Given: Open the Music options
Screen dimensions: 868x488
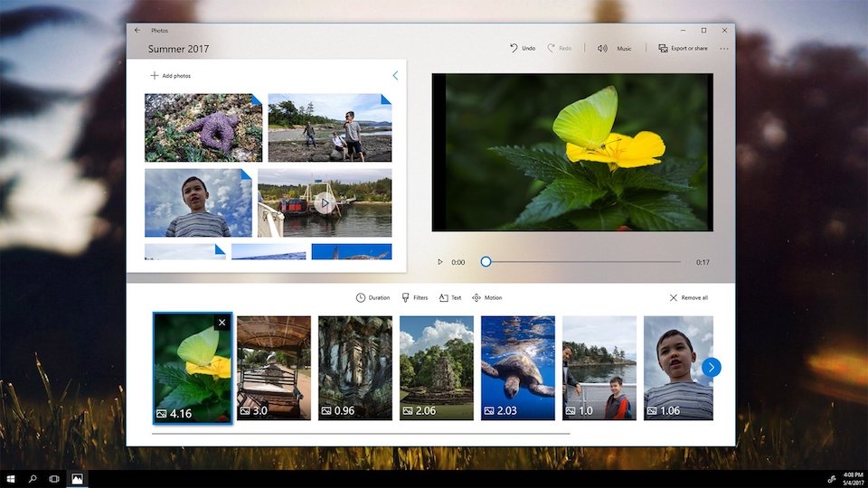Looking at the screenshot, I should (x=615, y=48).
